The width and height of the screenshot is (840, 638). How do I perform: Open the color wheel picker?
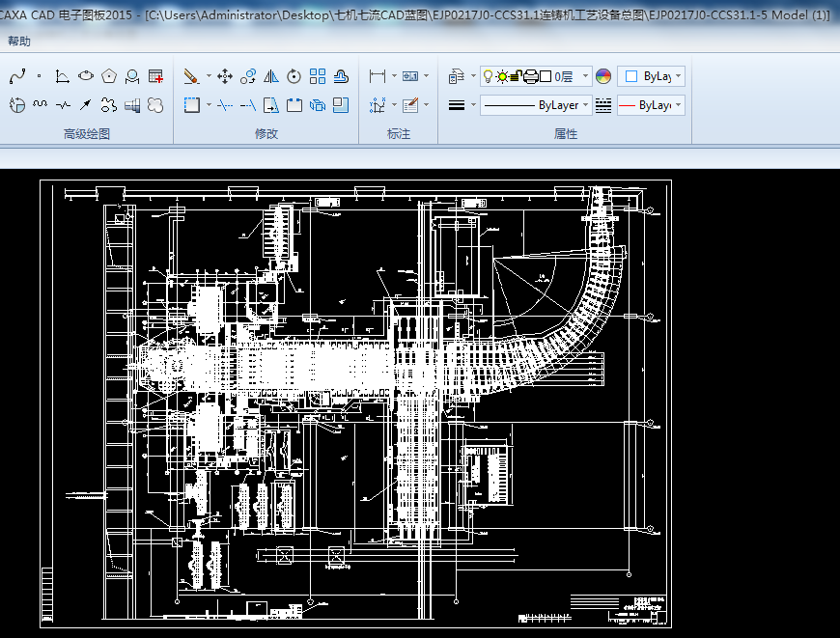[x=603, y=76]
